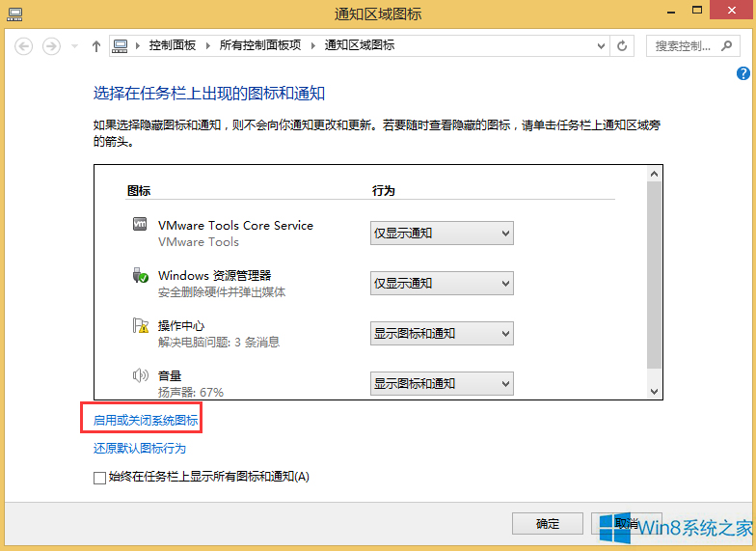Viewport: 756px width, 551px height.
Task: Click the computer icon in address bar
Action: pos(120,46)
